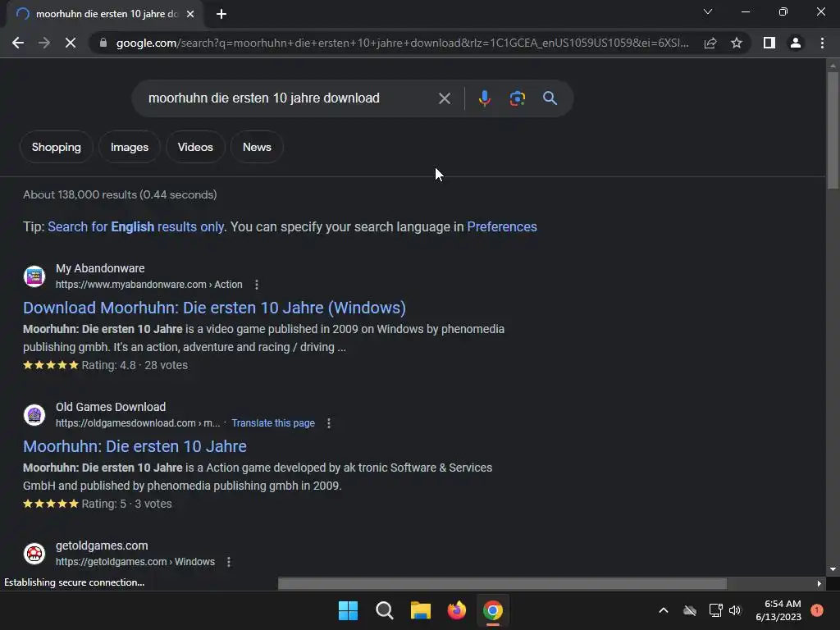840x630 pixels.
Task: Open the Chrome three-dot menu
Action: click(x=822, y=43)
